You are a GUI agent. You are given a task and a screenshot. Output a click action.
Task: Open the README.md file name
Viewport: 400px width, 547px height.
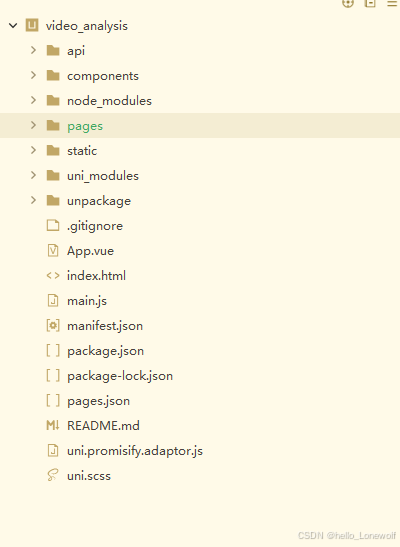(x=103, y=426)
